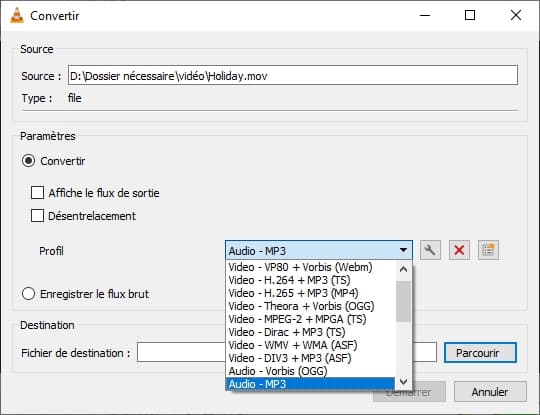The image size is (540, 415).
Task: Focus the Source path input field
Action: (x=293, y=75)
